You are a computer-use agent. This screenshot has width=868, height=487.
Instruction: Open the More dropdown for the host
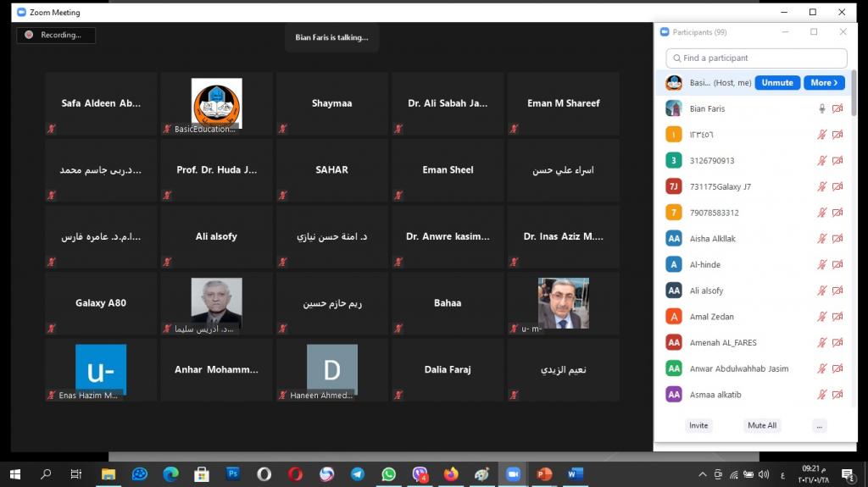click(824, 83)
